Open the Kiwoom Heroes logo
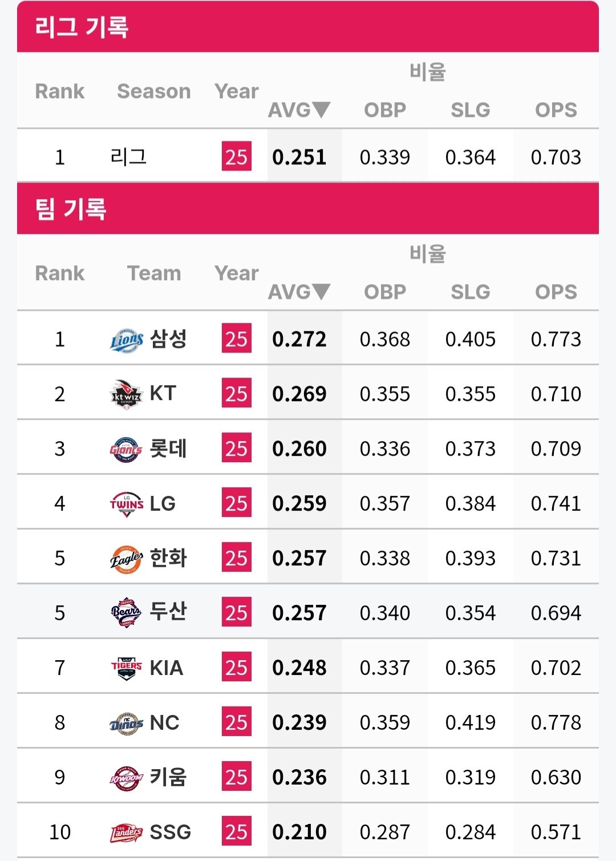Screen dimensions: 616x861 click(x=127, y=778)
